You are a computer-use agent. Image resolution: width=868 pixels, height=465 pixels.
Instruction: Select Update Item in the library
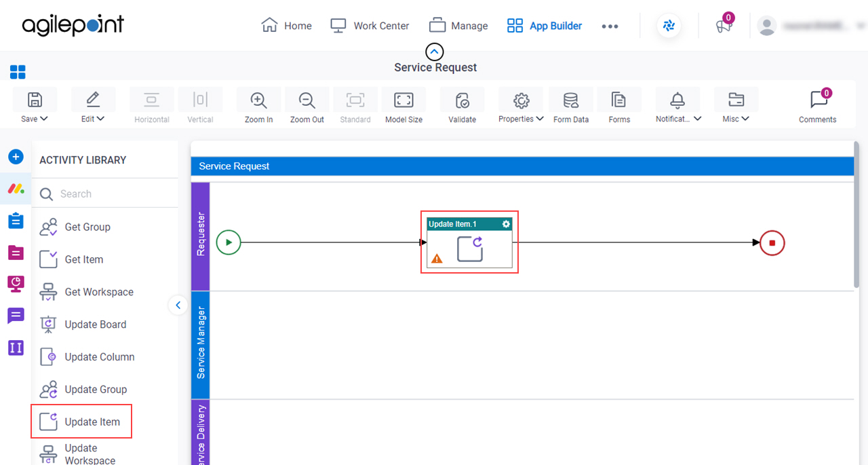pos(81,422)
